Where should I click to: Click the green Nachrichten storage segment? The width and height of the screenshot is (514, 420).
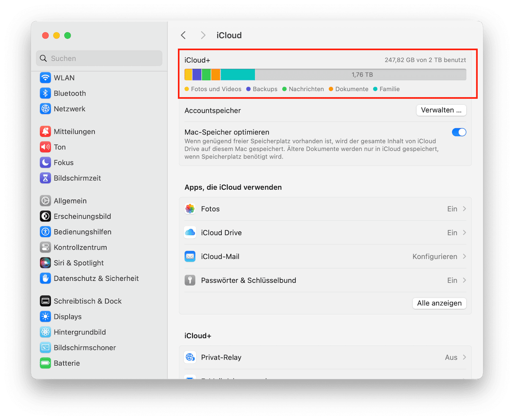tap(206, 75)
